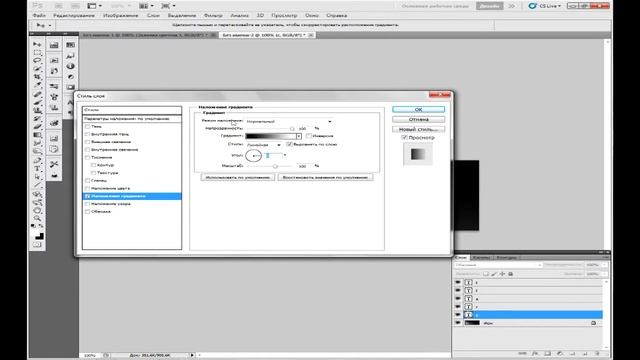Select the Pen tool
640x360 pixels.
tap(37, 160)
